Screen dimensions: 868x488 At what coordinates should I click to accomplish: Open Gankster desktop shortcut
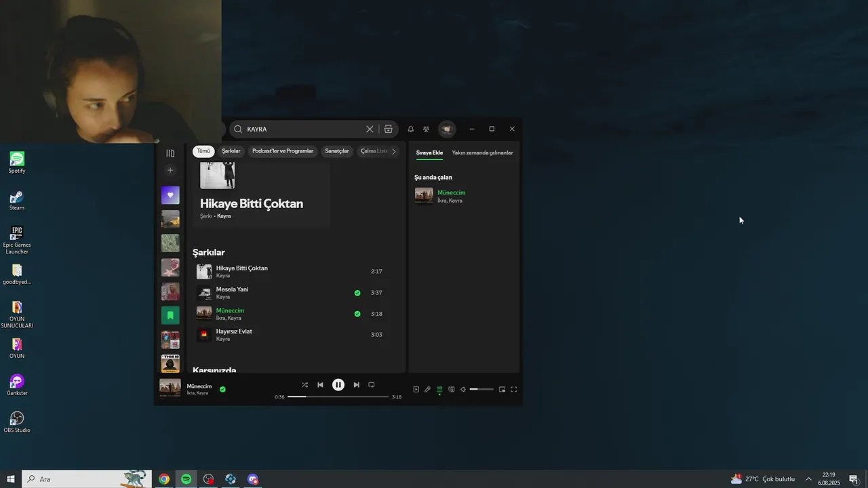(x=17, y=385)
